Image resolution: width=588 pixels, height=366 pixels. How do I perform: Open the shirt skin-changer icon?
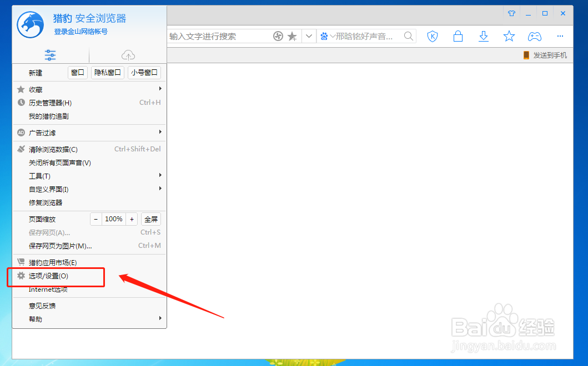click(511, 13)
